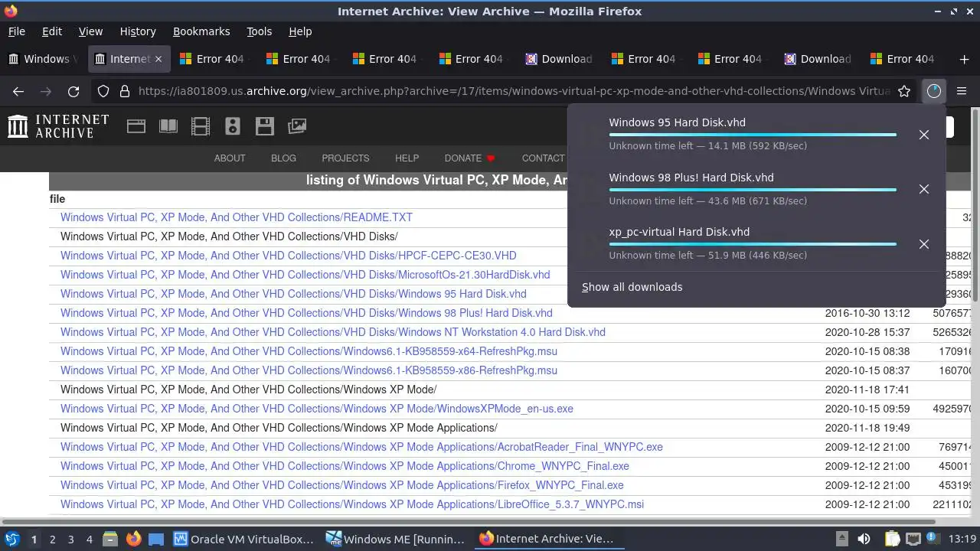
Task: Click the network tray icon
Action: coord(913,539)
